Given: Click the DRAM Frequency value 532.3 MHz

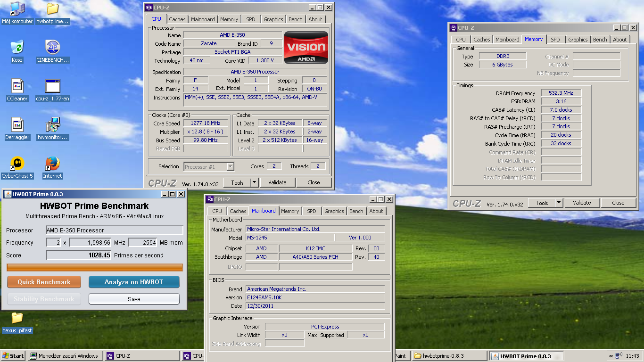Looking at the screenshot, I should [x=561, y=93].
